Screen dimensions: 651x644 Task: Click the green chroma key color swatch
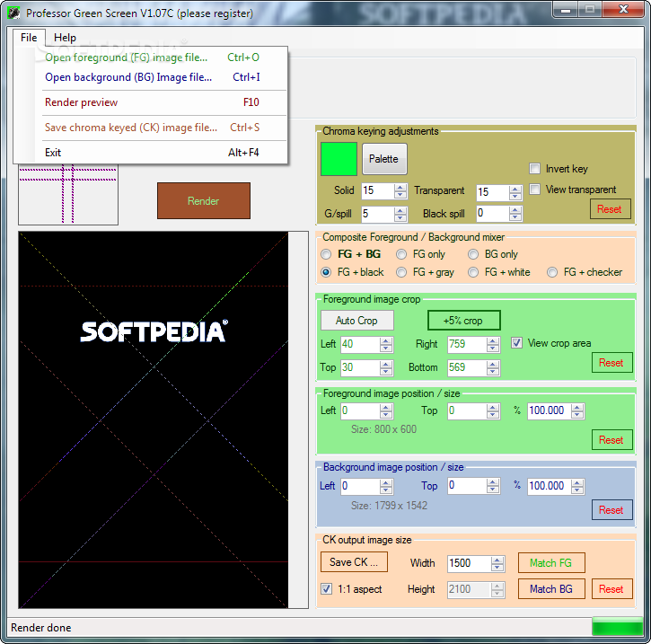[x=339, y=159]
